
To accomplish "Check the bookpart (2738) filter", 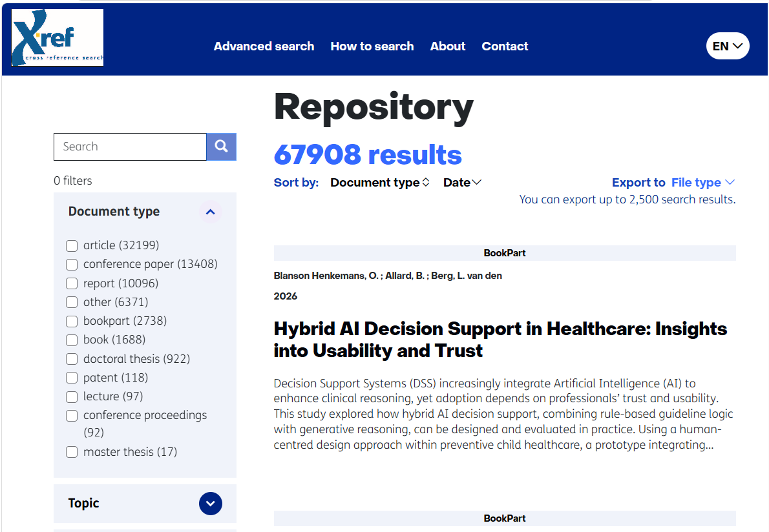I will (72, 322).
